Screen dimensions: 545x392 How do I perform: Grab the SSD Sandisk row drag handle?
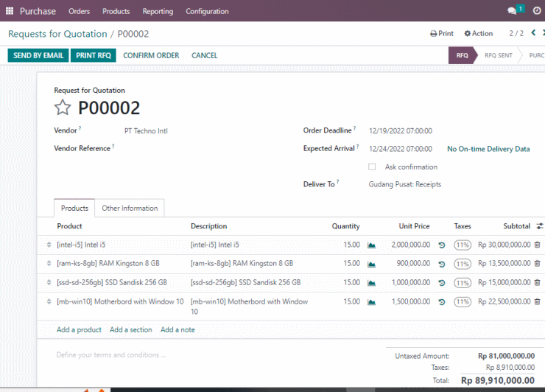(49, 282)
